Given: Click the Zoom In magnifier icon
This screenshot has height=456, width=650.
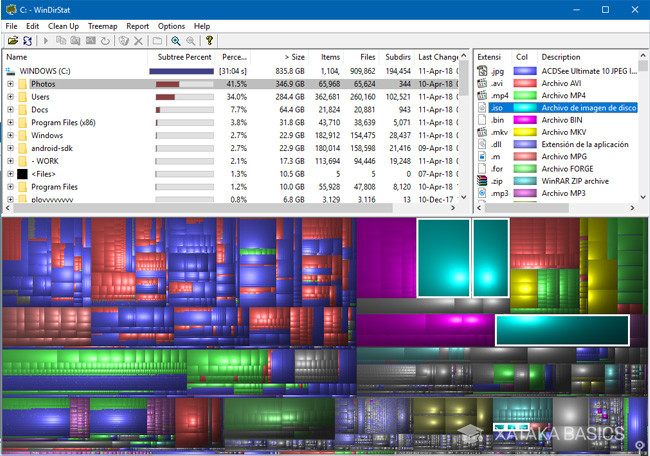Looking at the screenshot, I should (176, 41).
